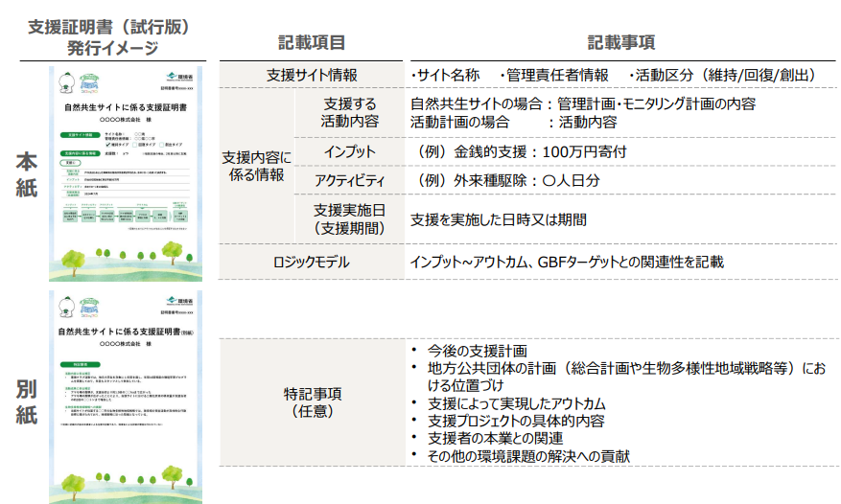
Task: Check the 回復タイプ checkbox on 本紙
Action: click(x=135, y=144)
